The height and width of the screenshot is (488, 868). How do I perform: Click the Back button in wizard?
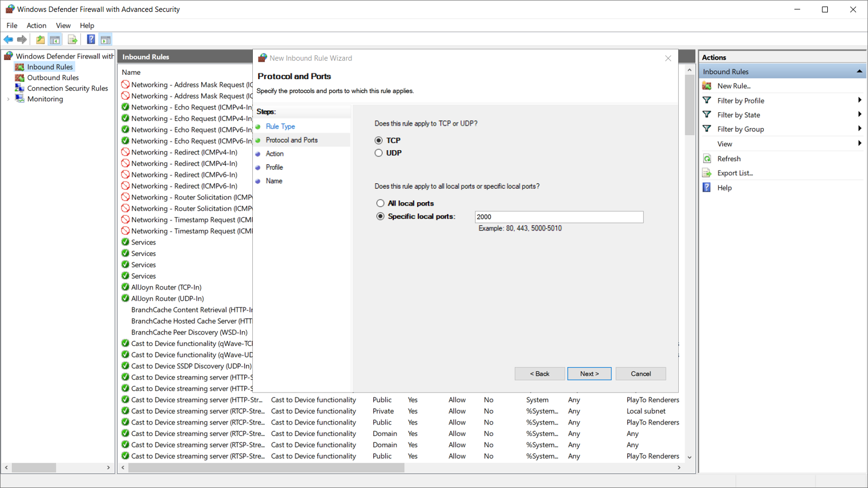540,374
